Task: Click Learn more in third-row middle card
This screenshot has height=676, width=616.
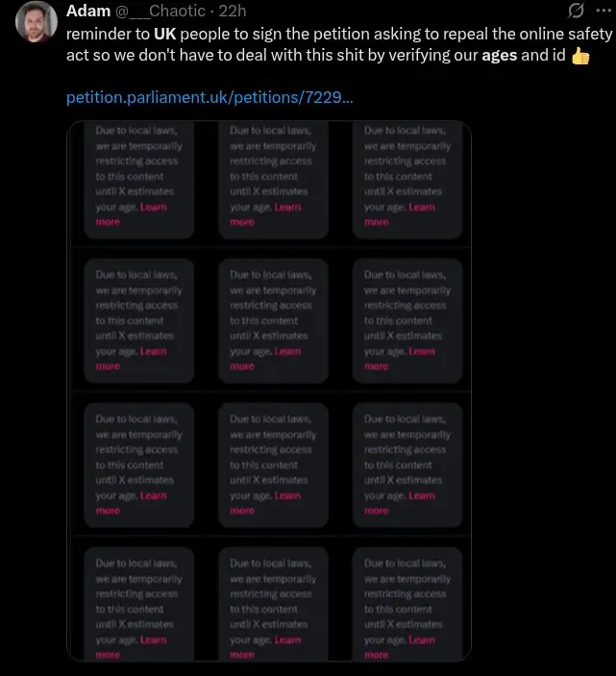Action: point(288,495)
